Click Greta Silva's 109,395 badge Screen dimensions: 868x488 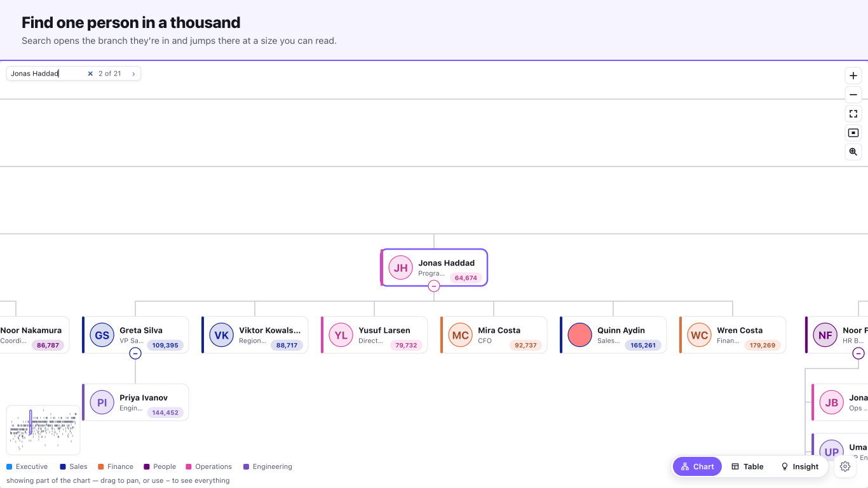(x=165, y=345)
